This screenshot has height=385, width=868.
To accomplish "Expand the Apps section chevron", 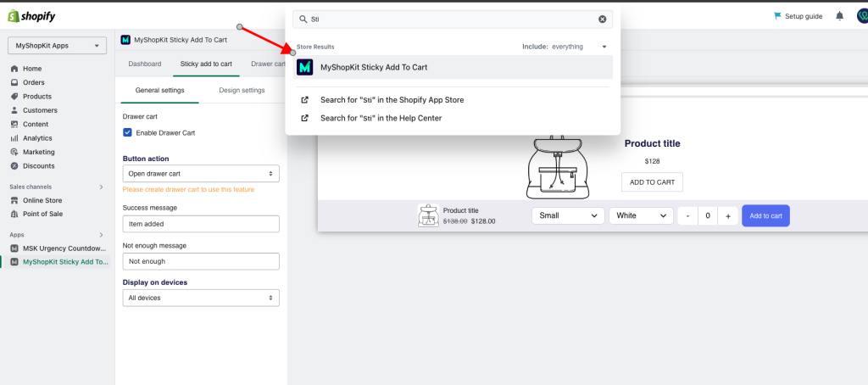I will pyautogui.click(x=102, y=235).
